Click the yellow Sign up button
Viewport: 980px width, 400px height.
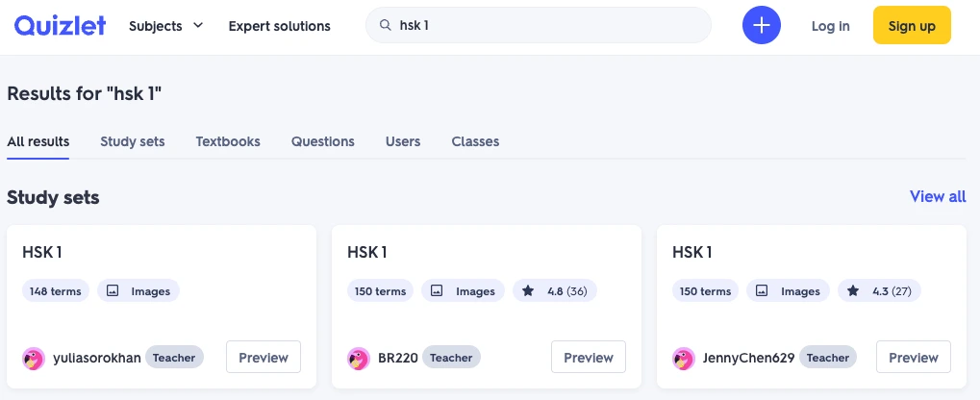click(912, 25)
